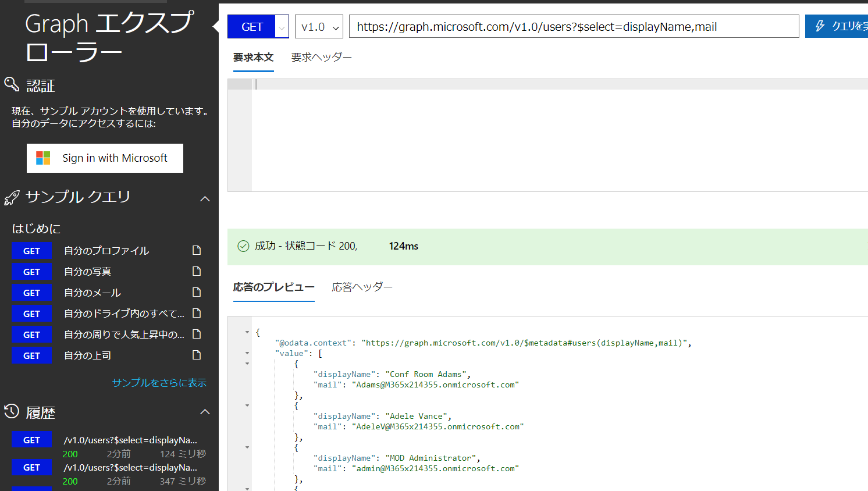Viewport: 868px width, 491px height.
Task: Switch to the 応答ヘッダー tab
Action: 362,286
